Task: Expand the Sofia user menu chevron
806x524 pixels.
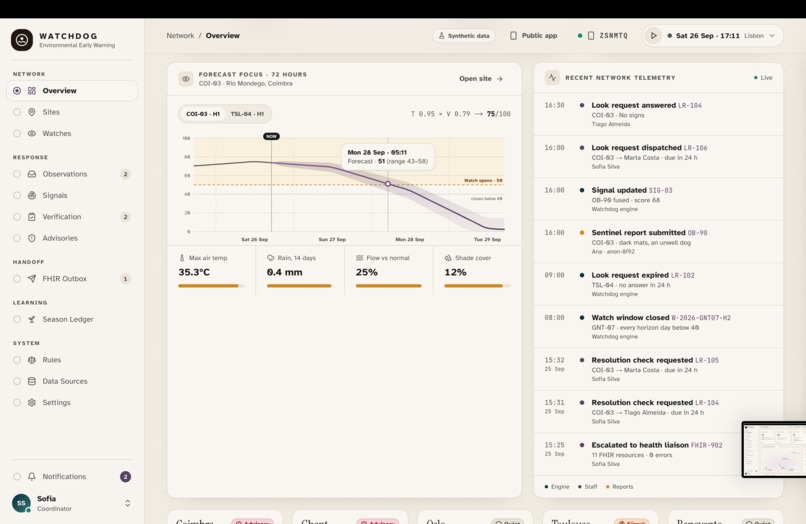Action: (127, 503)
